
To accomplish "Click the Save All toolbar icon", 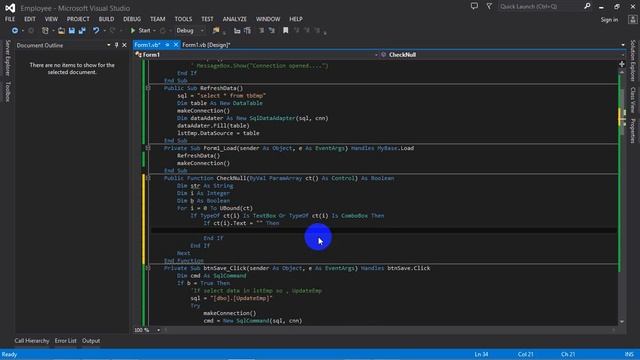I will [x=82, y=31].
